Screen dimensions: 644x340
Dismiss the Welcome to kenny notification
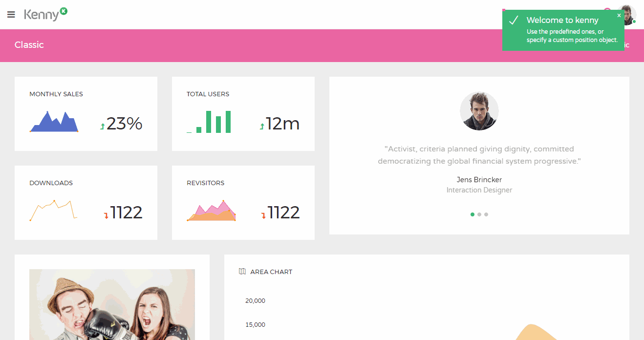click(x=619, y=15)
